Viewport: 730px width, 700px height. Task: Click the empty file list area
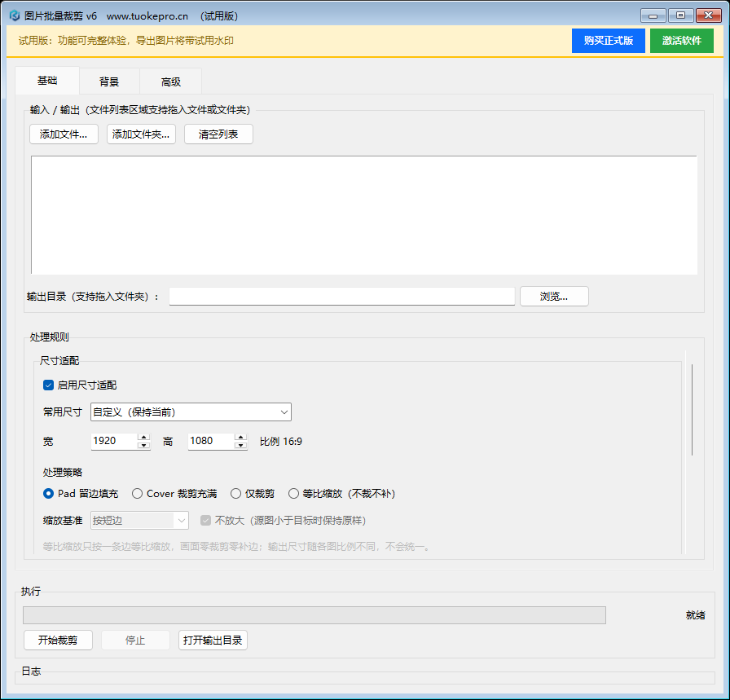pos(364,215)
